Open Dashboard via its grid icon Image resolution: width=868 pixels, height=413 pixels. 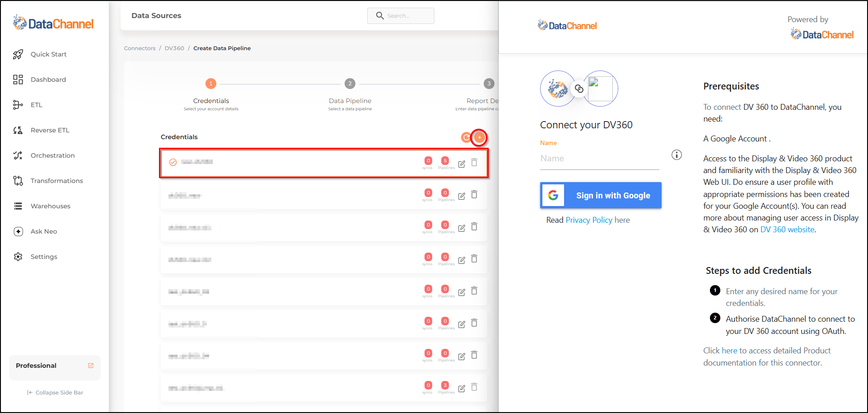click(18, 80)
